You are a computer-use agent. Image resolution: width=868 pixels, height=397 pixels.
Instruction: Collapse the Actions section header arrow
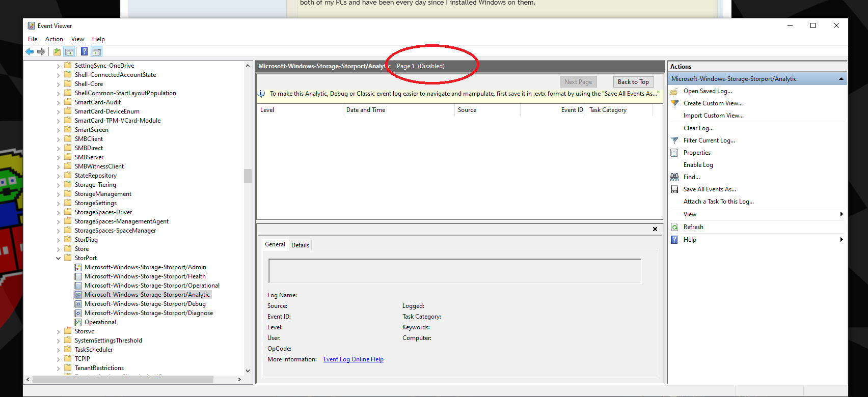[841, 79]
